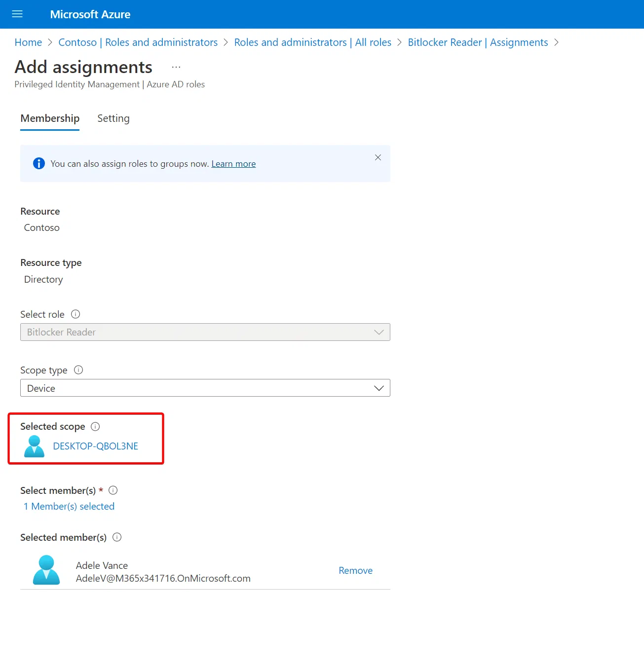Click the Add assignments page heading
The image size is (644, 670).
coord(83,67)
